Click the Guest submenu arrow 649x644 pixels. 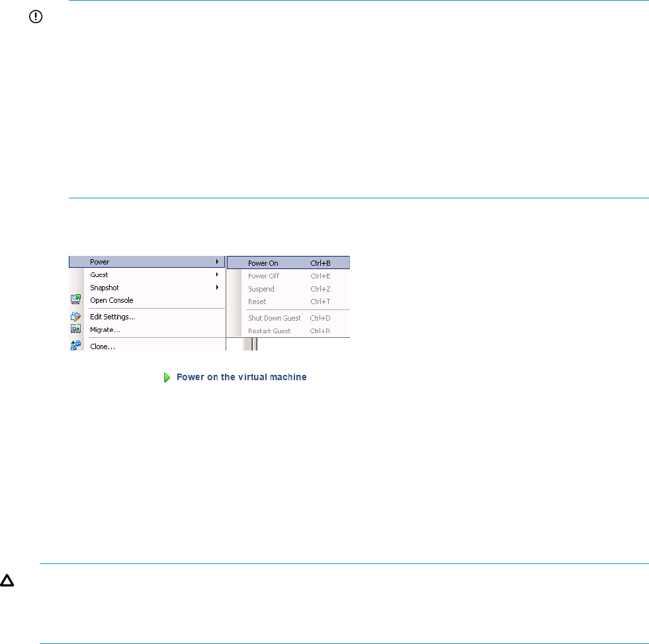pyautogui.click(x=217, y=274)
